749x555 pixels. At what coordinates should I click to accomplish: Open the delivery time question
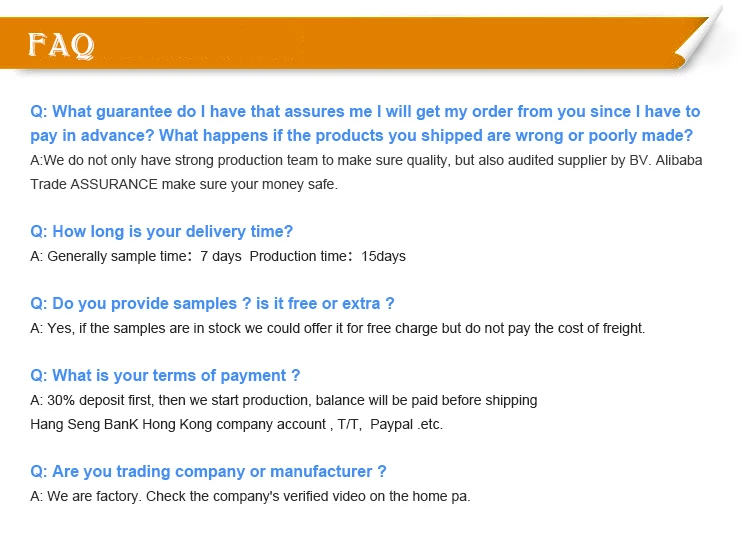(x=162, y=232)
